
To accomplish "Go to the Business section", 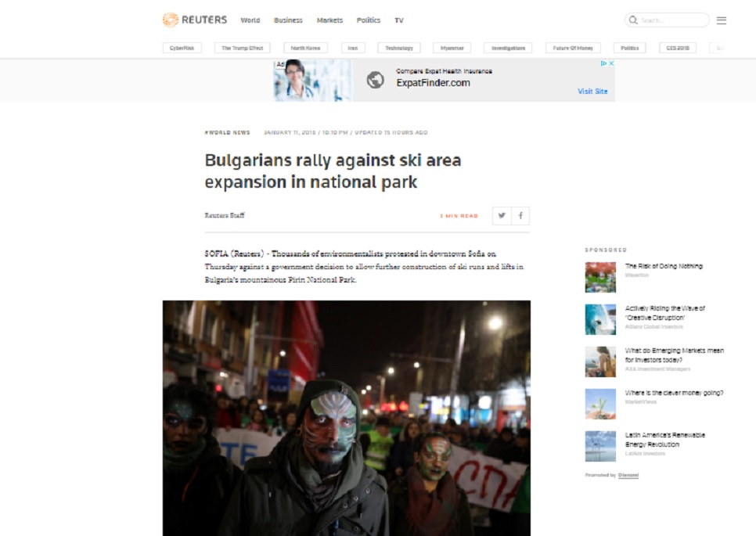I will pos(288,20).
